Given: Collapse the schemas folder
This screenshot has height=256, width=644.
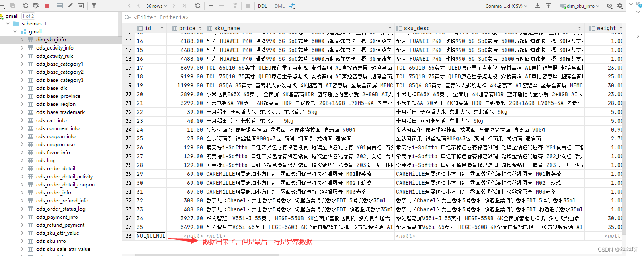Looking at the screenshot, I should [x=8, y=24].
